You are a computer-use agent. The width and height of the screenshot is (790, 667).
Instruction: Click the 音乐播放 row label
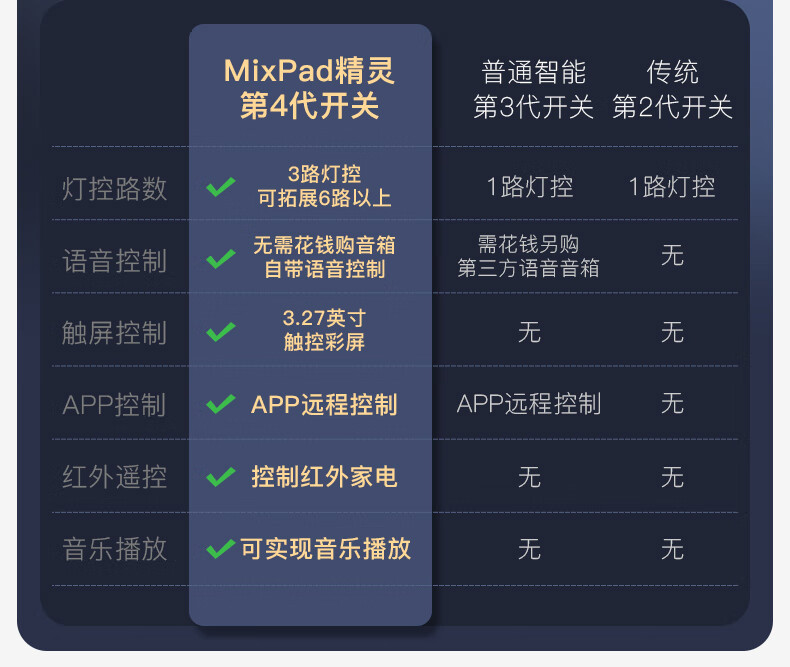(114, 549)
